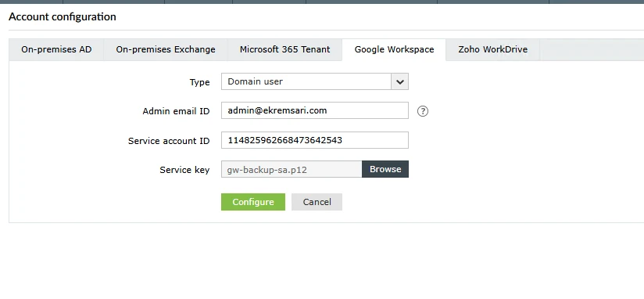The height and width of the screenshot is (299, 644).
Task: Switch to the On-premises AD tab
Action: [x=56, y=50]
